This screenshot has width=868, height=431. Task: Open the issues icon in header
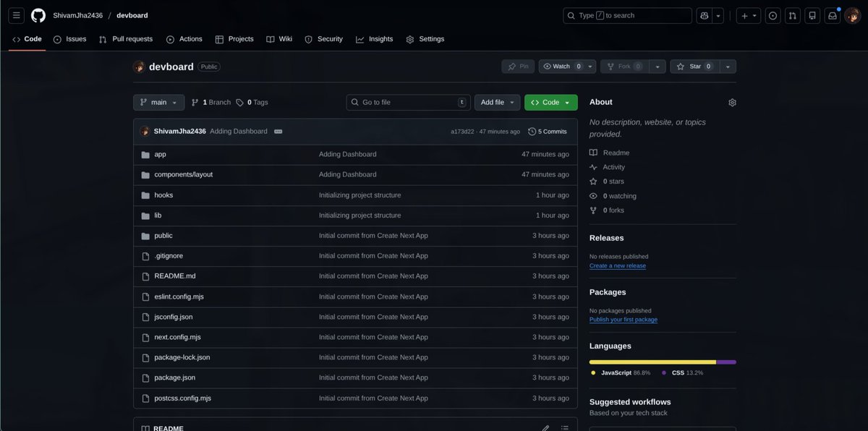(x=773, y=15)
